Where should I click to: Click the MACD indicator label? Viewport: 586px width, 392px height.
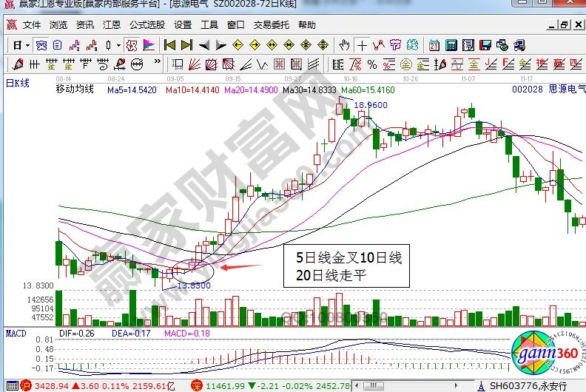coord(16,334)
